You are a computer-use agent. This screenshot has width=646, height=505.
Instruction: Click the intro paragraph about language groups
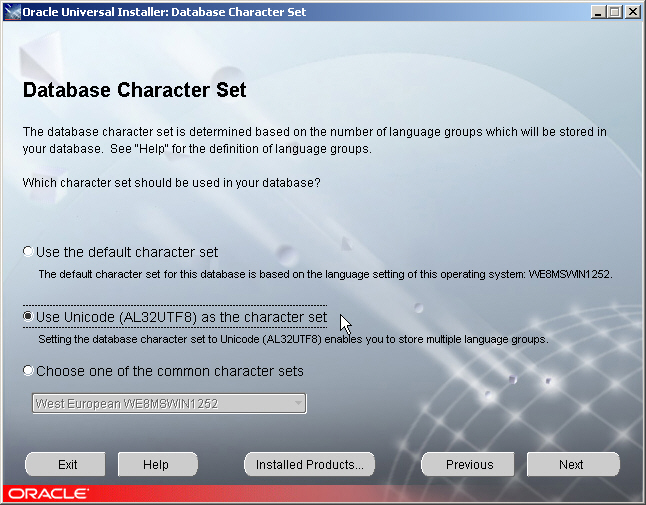tap(314, 140)
